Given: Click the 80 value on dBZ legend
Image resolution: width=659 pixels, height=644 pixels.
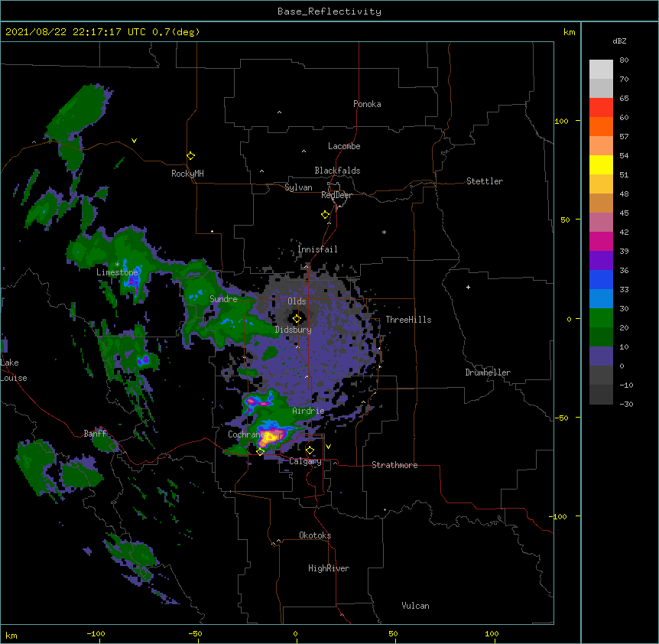Looking at the screenshot, I should (x=624, y=60).
